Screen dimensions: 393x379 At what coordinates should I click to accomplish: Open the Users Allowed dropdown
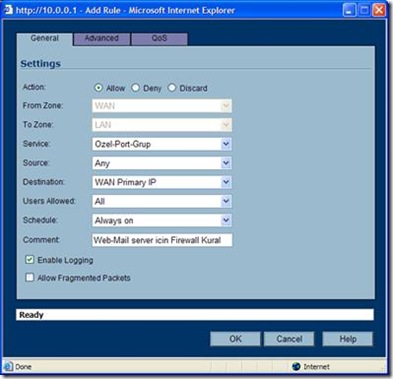coord(162,201)
